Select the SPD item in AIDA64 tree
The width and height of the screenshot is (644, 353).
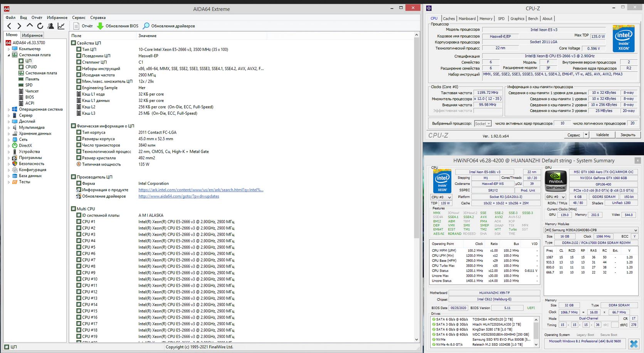click(25, 85)
